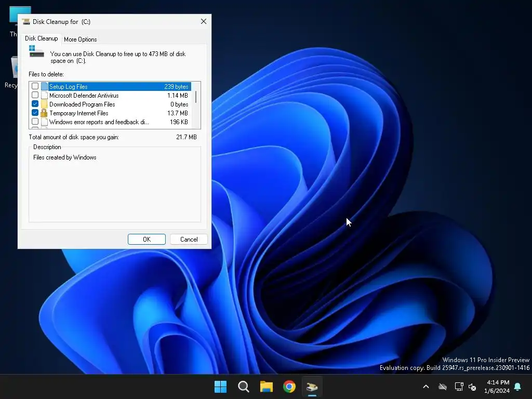Click the 1.14 MB size value
Image resolution: width=532 pixels, height=399 pixels.
pos(178,96)
